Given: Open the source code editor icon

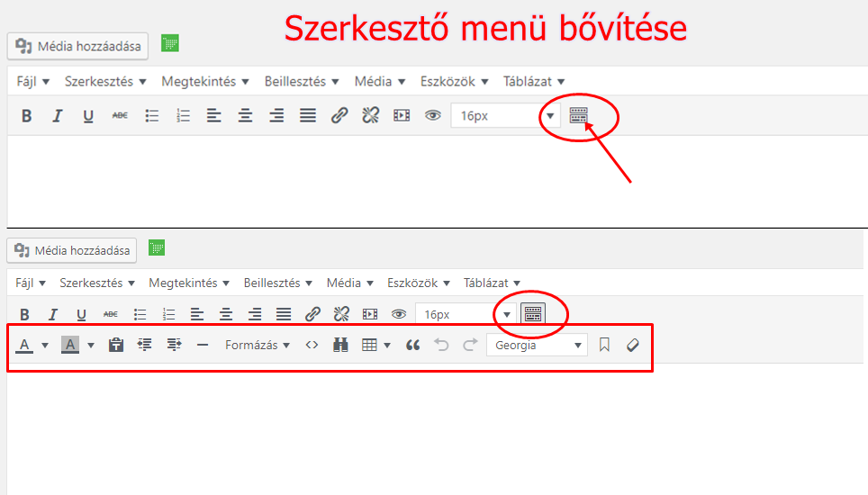Looking at the screenshot, I should 312,345.
